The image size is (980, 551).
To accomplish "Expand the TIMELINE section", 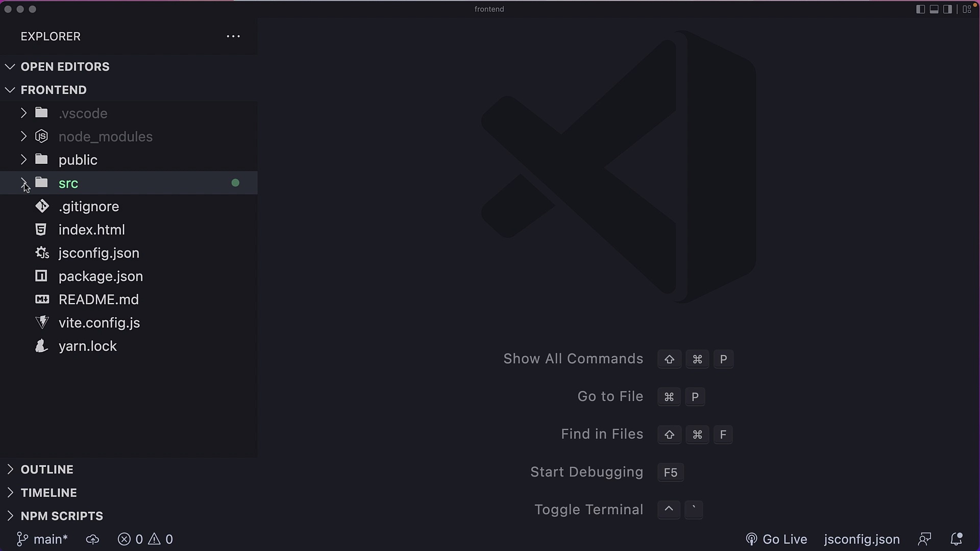I will click(x=48, y=492).
